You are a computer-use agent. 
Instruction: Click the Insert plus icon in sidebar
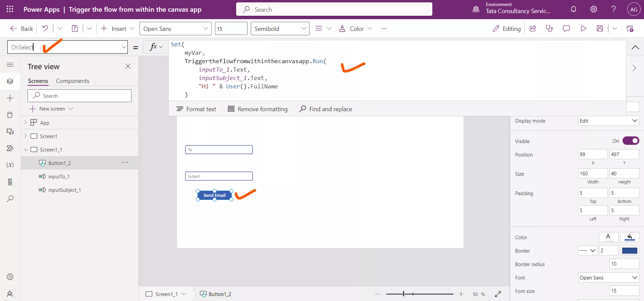tap(10, 98)
